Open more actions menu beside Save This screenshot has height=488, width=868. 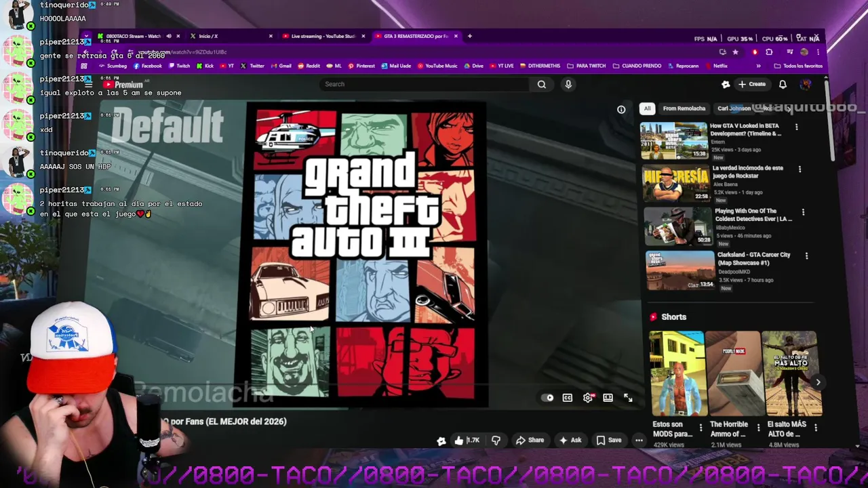click(x=639, y=440)
